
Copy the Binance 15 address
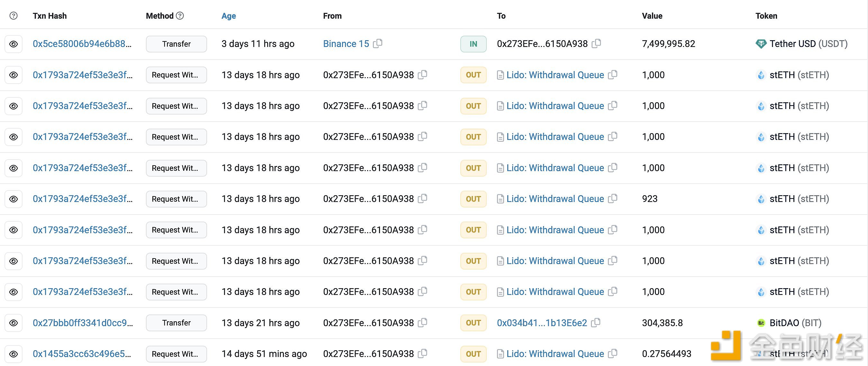tap(378, 43)
